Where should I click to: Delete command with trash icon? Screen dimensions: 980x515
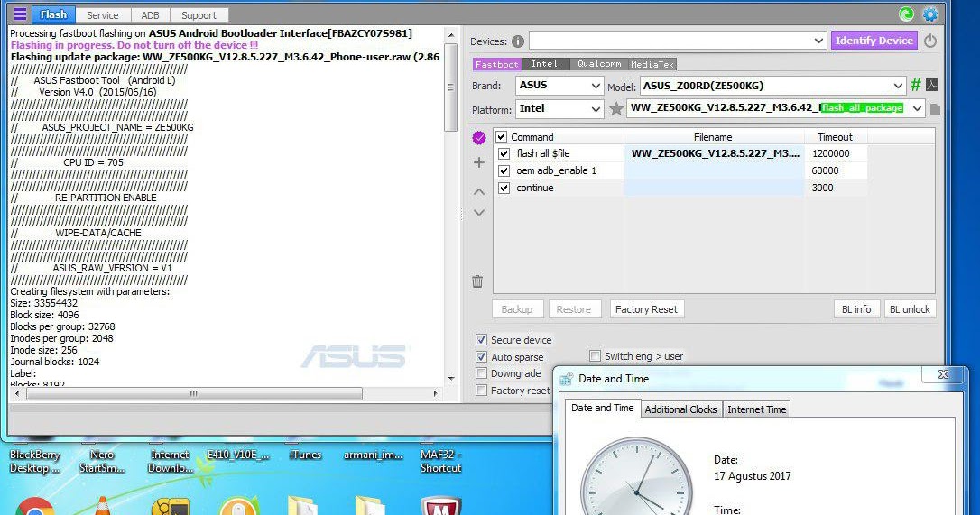(477, 281)
